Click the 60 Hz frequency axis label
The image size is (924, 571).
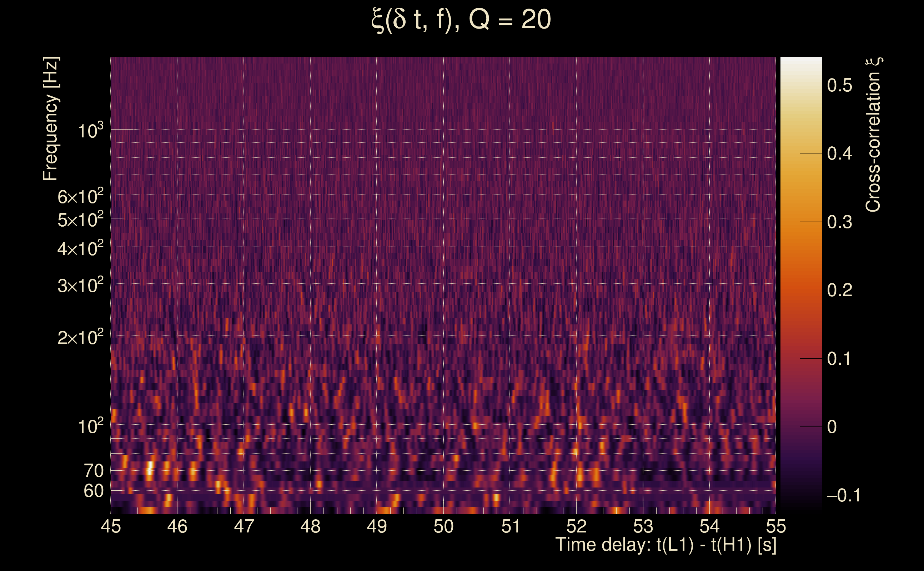[x=93, y=491]
